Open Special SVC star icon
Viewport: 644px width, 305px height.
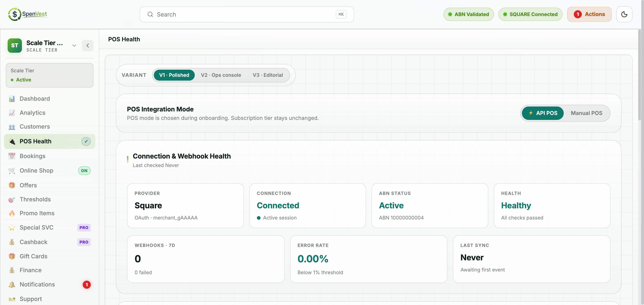tap(12, 228)
